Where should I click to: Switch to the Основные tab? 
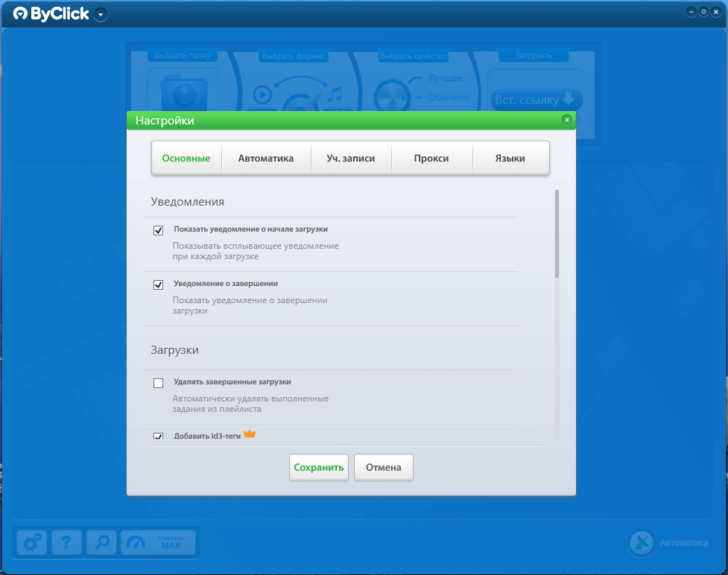tap(186, 158)
